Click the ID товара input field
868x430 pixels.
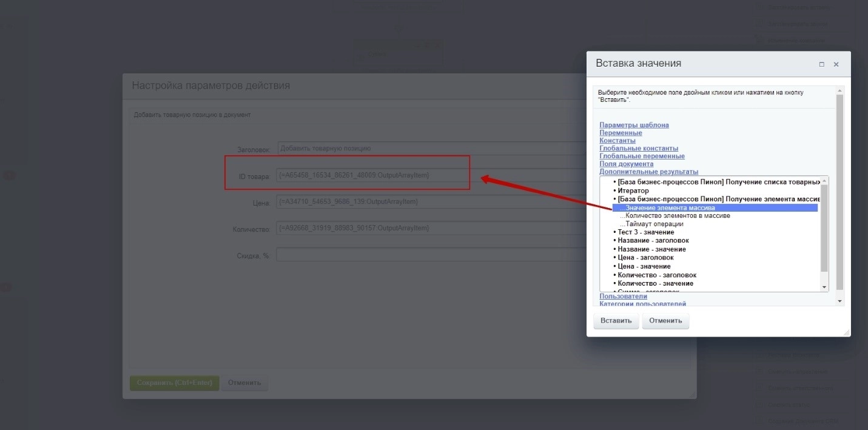371,175
